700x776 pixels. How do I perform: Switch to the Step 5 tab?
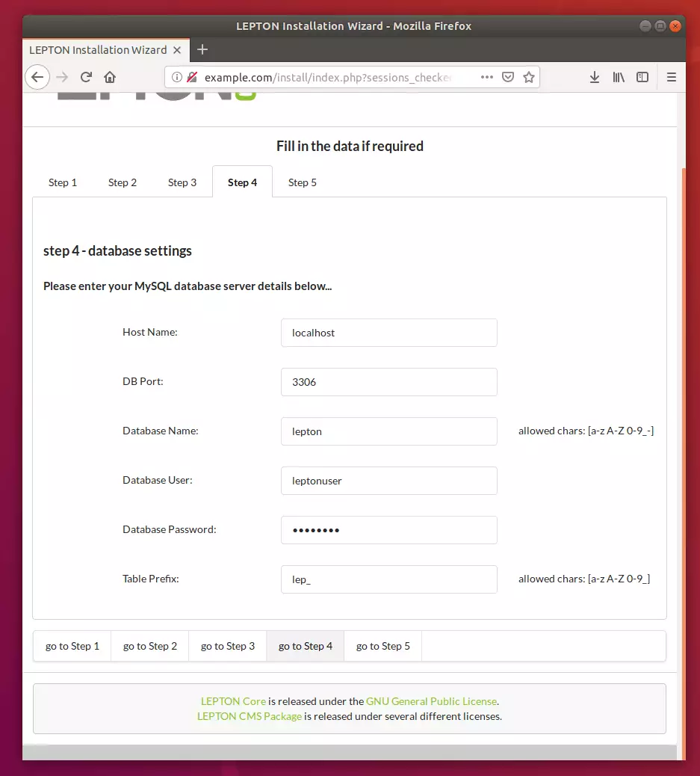(x=303, y=182)
